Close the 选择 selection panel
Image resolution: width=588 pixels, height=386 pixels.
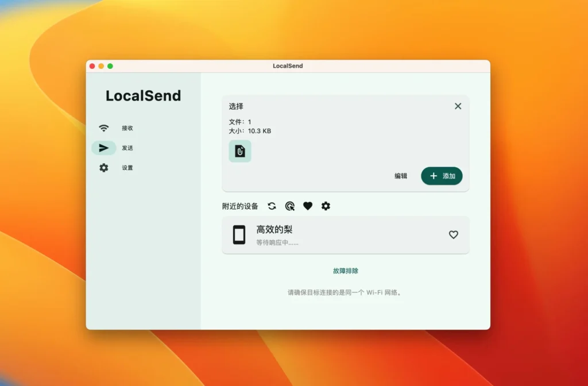coord(458,106)
